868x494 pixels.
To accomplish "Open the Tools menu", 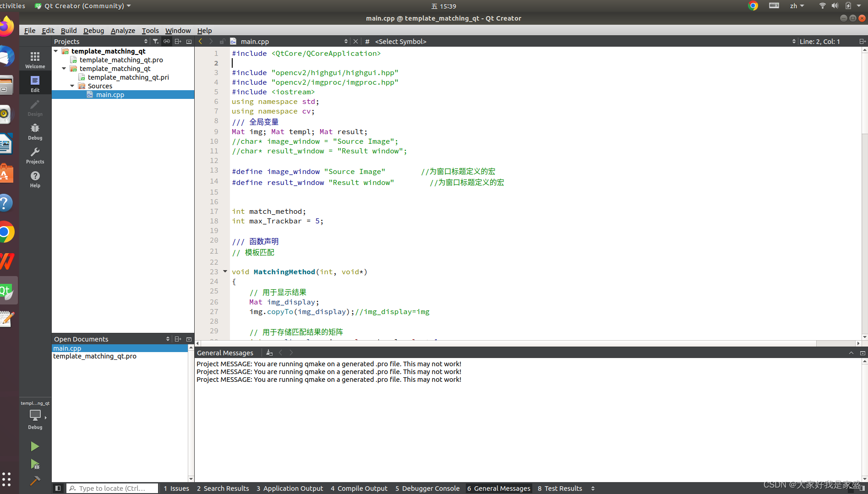I will [150, 30].
